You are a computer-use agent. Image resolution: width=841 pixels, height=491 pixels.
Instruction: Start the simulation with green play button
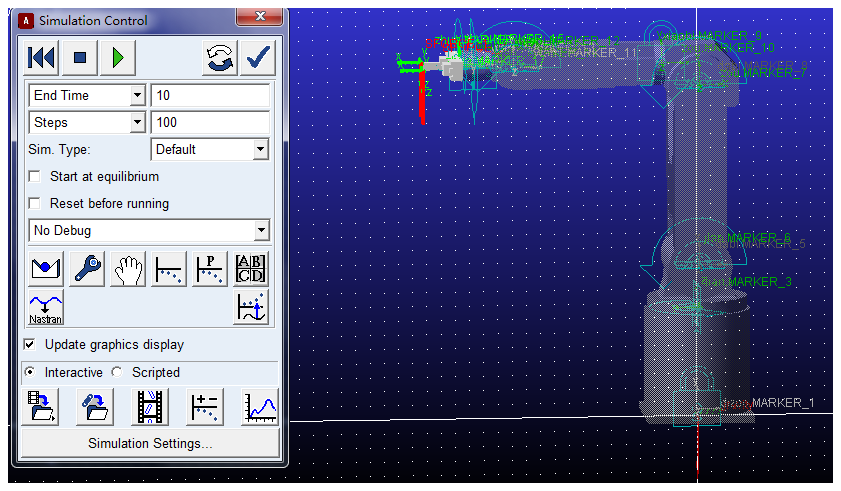(x=118, y=58)
